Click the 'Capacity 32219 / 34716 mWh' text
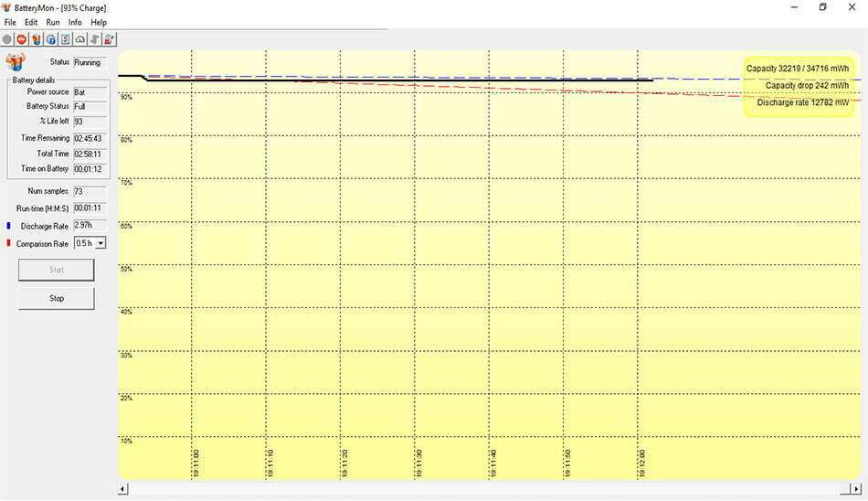 coord(797,69)
